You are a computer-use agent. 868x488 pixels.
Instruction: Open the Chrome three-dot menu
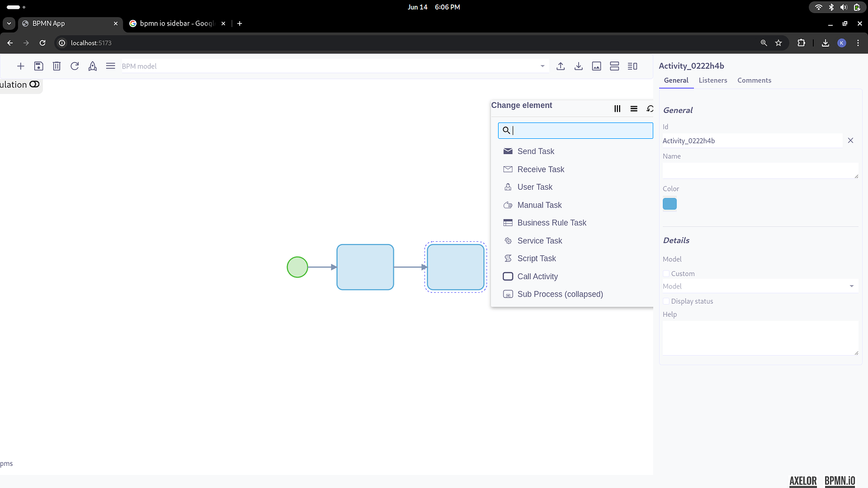858,43
